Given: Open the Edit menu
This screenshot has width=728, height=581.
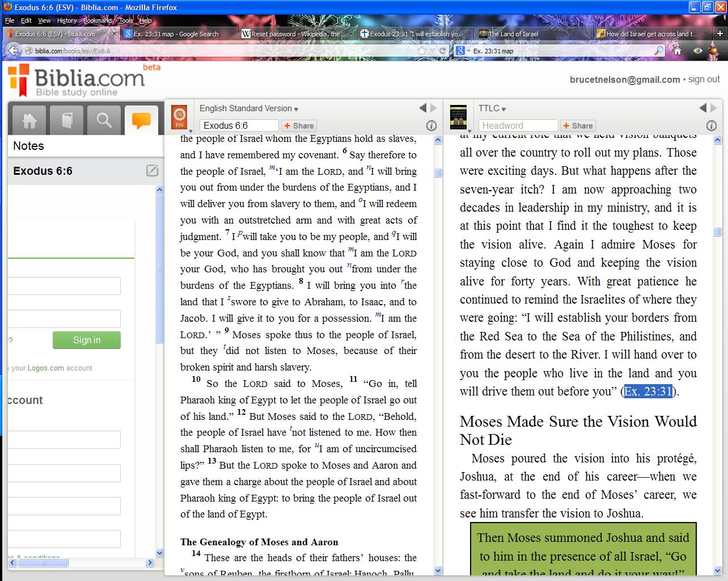Looking at the screenshot, I should point(26,20).
